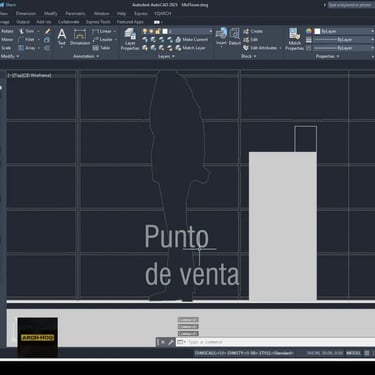
Task: Click the Rotate tool
Action: [x=7, y=31]
